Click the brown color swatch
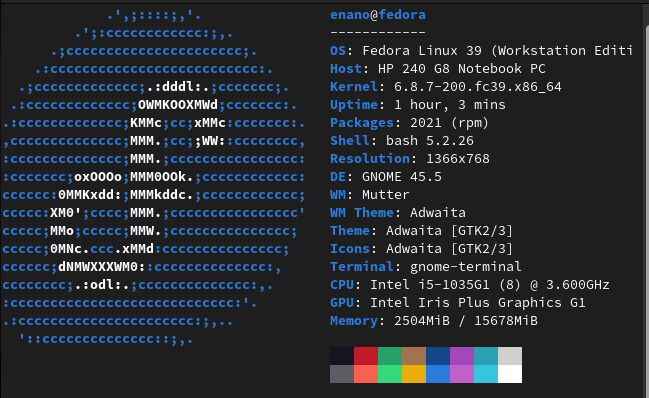This screenshot has width=649, height=398. [x=414, y=356]
